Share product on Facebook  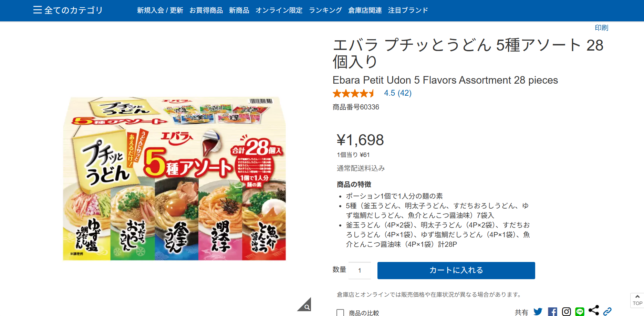[552, 312]
